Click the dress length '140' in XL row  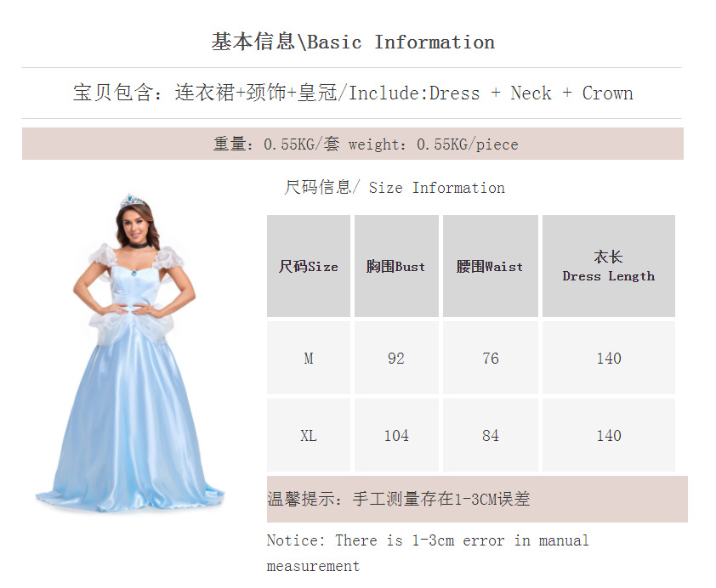[609, 435]
